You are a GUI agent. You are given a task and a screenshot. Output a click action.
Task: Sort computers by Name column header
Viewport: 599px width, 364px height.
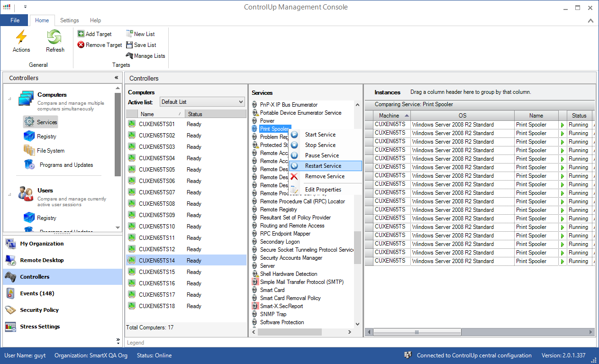161,114
